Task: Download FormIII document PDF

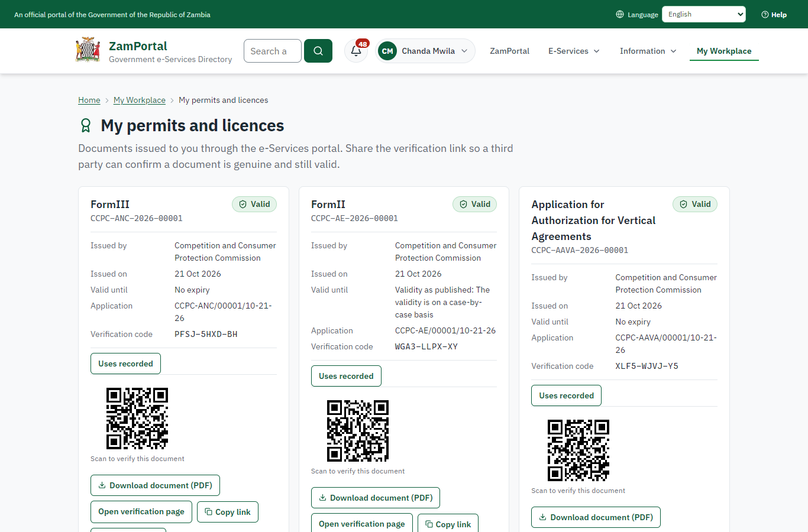Action: [155, 485]
